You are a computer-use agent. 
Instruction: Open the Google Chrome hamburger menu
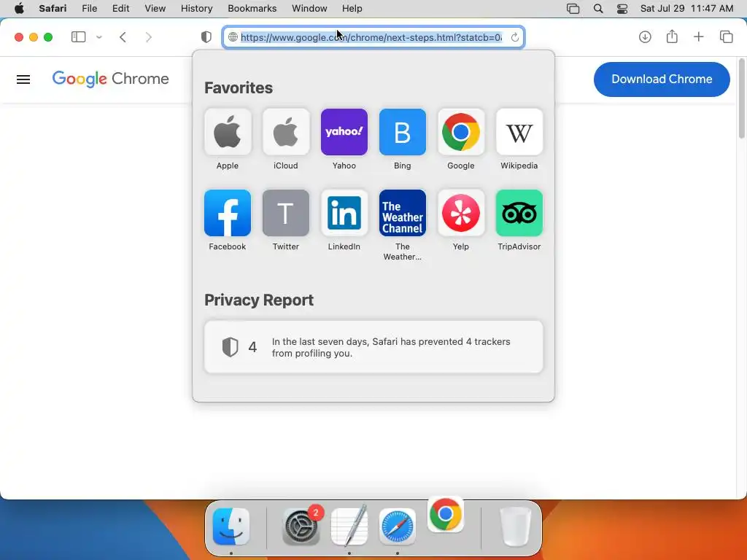pyautogui.click(x=23, y=79)
